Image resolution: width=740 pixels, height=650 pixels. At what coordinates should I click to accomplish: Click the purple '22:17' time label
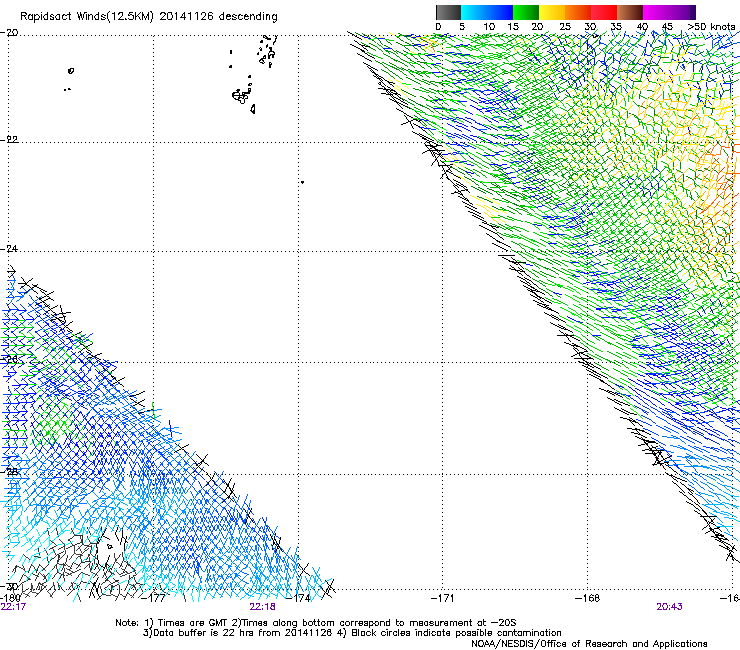point(13,607)
